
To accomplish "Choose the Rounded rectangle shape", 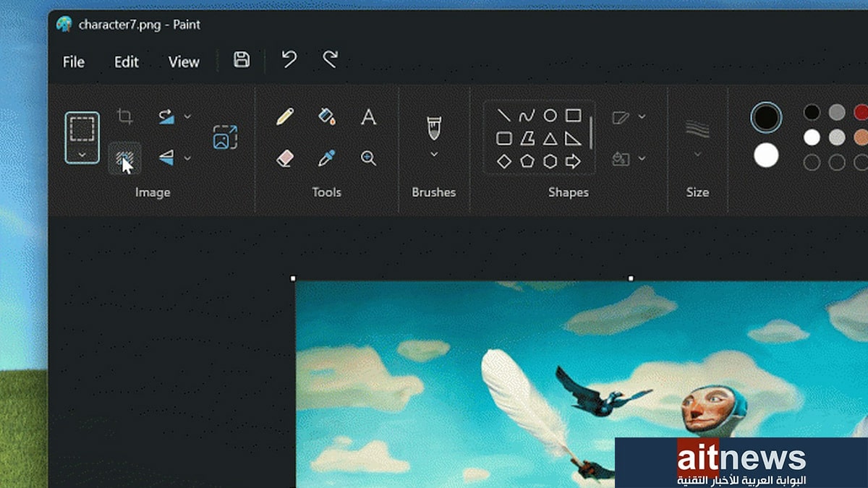I will click(x=504, y=138).
